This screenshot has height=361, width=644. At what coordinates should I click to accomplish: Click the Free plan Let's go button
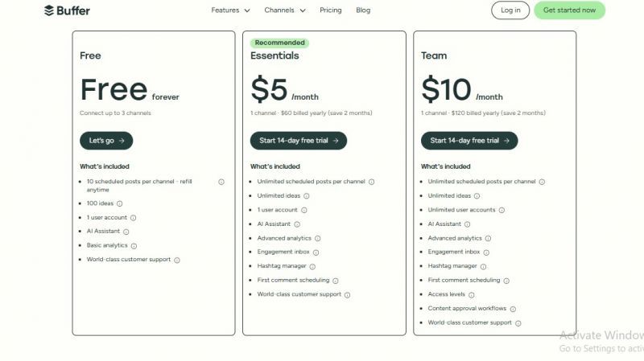tap(106, 141)
